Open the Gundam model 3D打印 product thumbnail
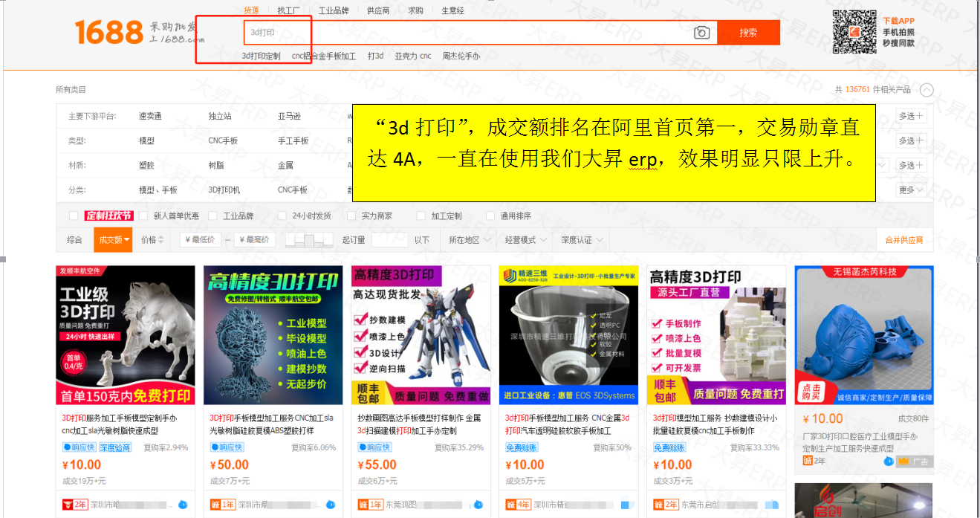This screenshot has height=518, width=980. pos(421,335)
